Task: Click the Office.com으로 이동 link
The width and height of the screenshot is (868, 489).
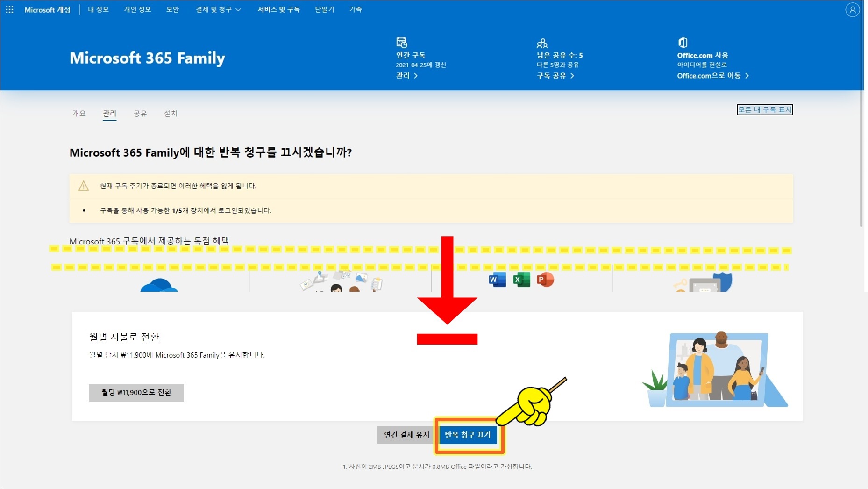Action: [x=713, y=75]
